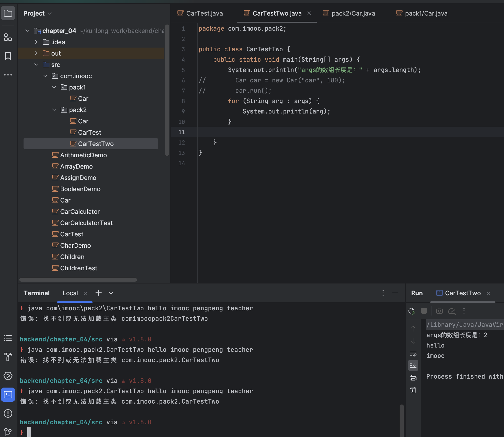Open the Terminal tool window icon
This screenshot has width=504, height=437.
(8, 394)
